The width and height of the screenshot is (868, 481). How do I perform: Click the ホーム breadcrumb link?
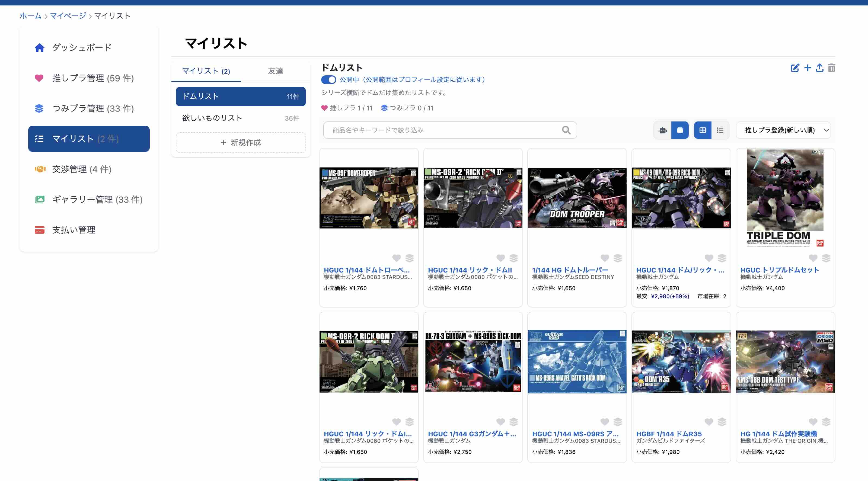pos(30,16)
